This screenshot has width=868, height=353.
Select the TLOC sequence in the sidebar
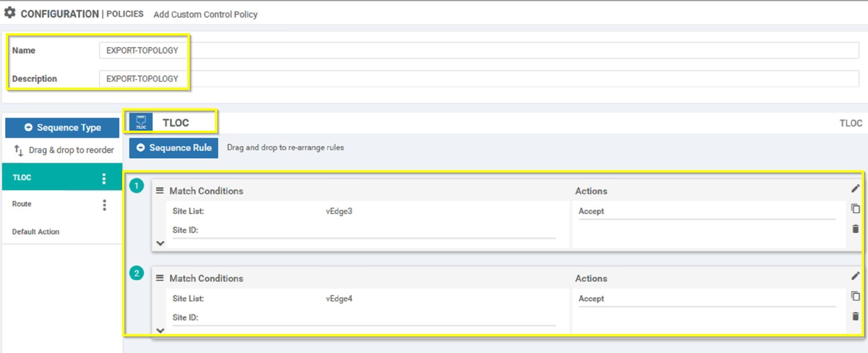click(62, 177)
